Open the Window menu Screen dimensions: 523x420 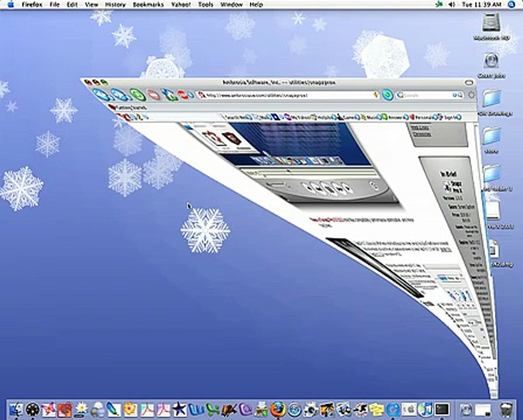click(232, 5)
